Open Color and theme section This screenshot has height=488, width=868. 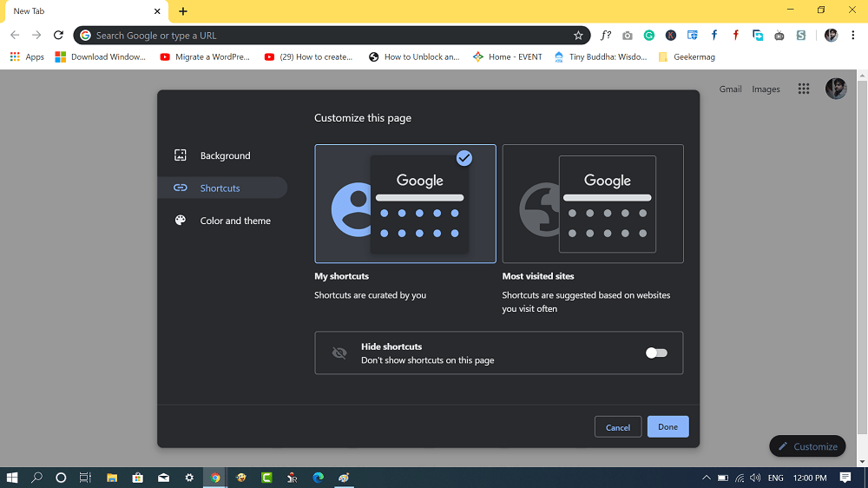[222, 221]
